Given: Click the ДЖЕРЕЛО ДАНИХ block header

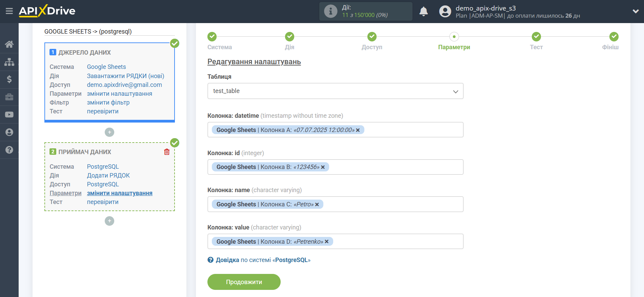Looking at the screenshot, I should [84, 53].
